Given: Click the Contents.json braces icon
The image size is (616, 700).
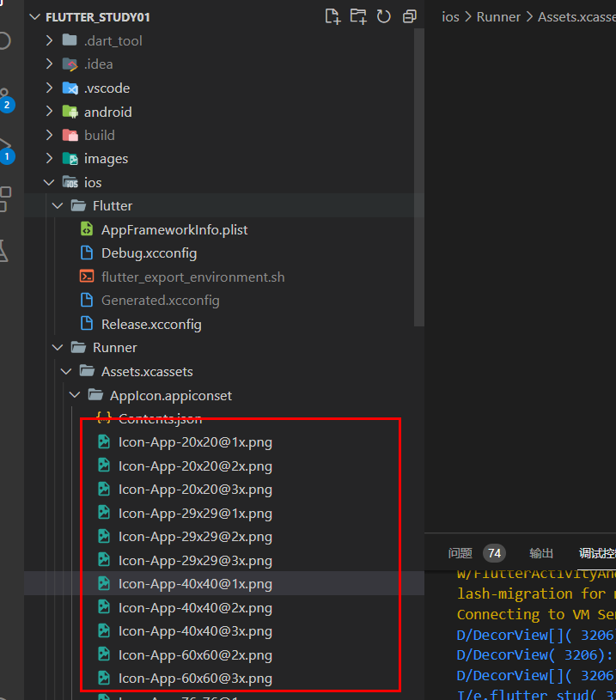Looking at the screenshot, I should click(x=104, y=418).
